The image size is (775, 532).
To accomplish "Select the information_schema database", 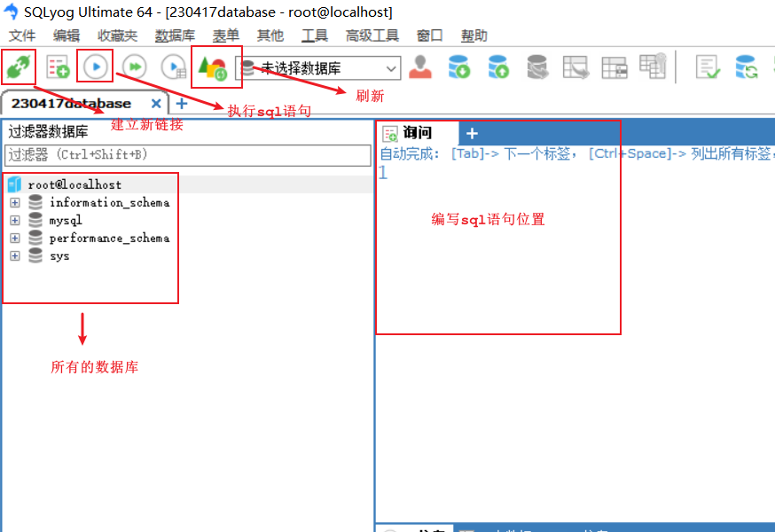I will coord(110,203).
